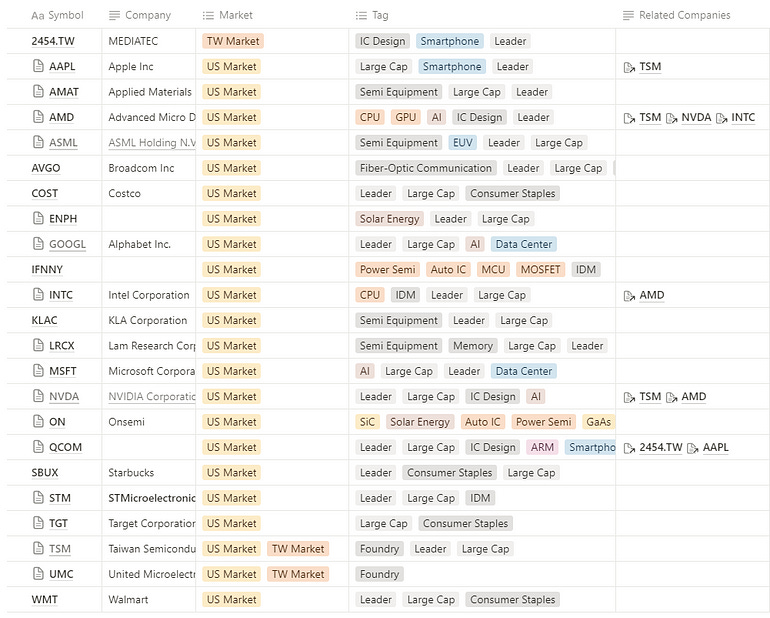Select the WMT symbol cell
Viewport: 770px width, 618px height.
[x=54, y=599]
